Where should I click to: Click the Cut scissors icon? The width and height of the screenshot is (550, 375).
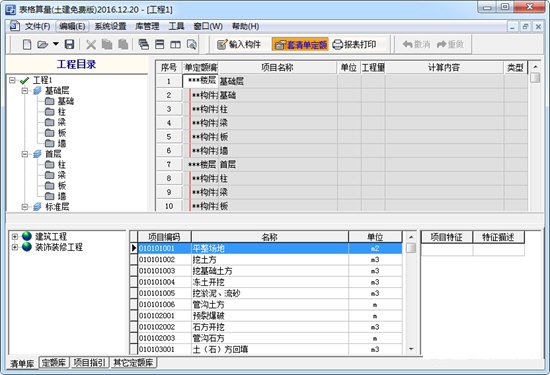pyautogui.click(x=91, y=45)
